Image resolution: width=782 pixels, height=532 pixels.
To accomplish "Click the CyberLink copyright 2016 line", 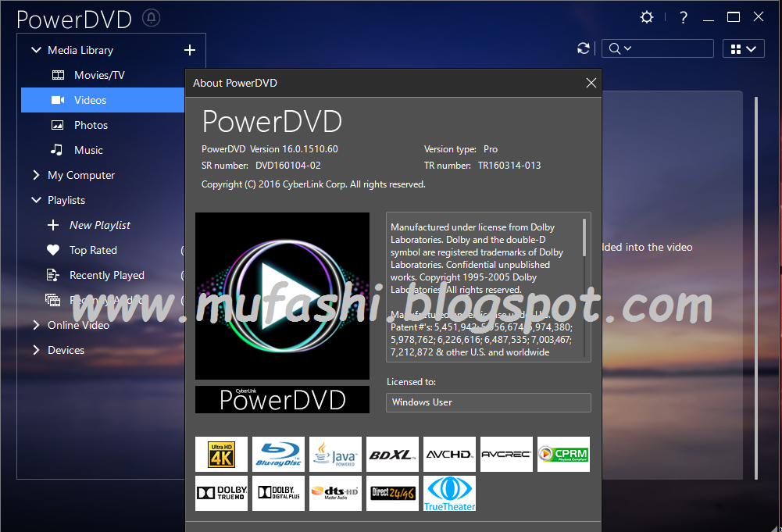I will [313, 184].
